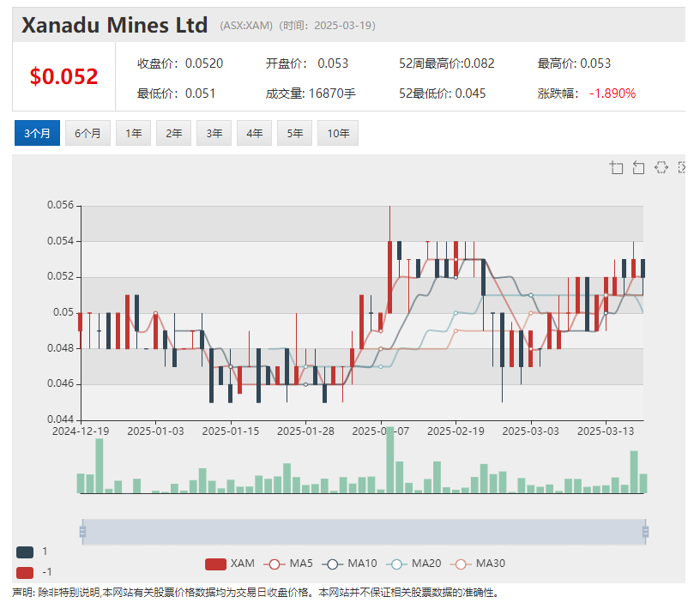The height and width of the screenshot is (615, 700).
Task: Click the 收盘价: 0.0520 value
Action: (x=180, y=63)
